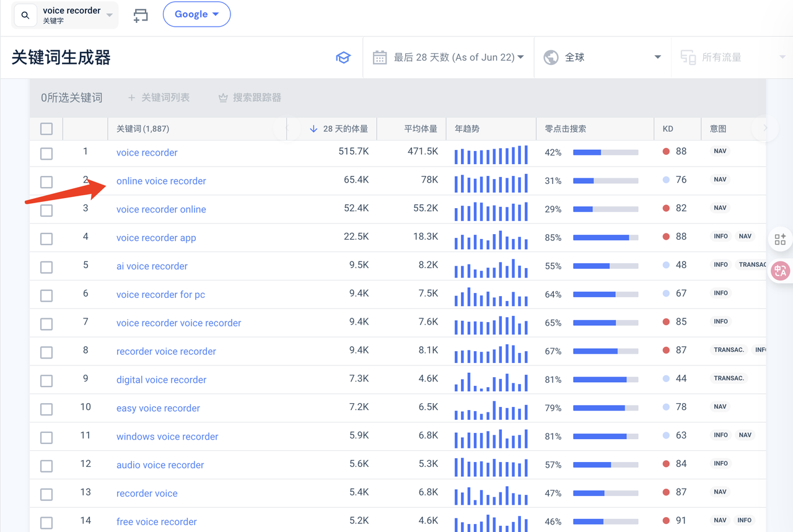Expand the 最后 28 天数 date range dropdown
The width and height of the screenshot is (793, 532).
pos(458,58)
